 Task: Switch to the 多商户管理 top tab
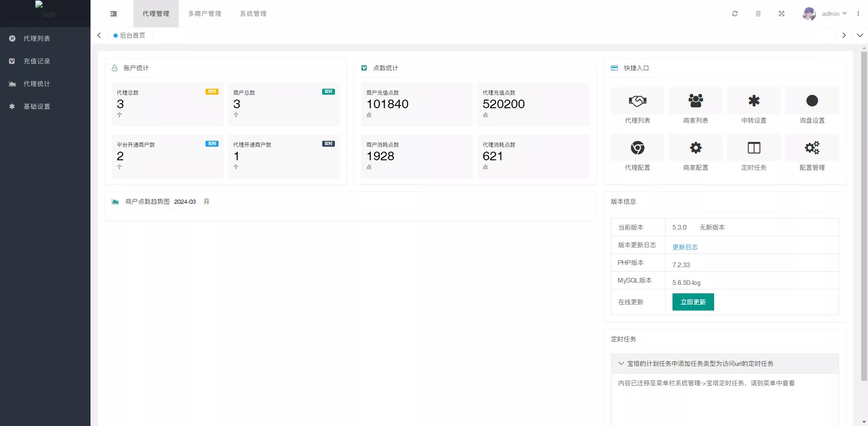coord(205,14)
